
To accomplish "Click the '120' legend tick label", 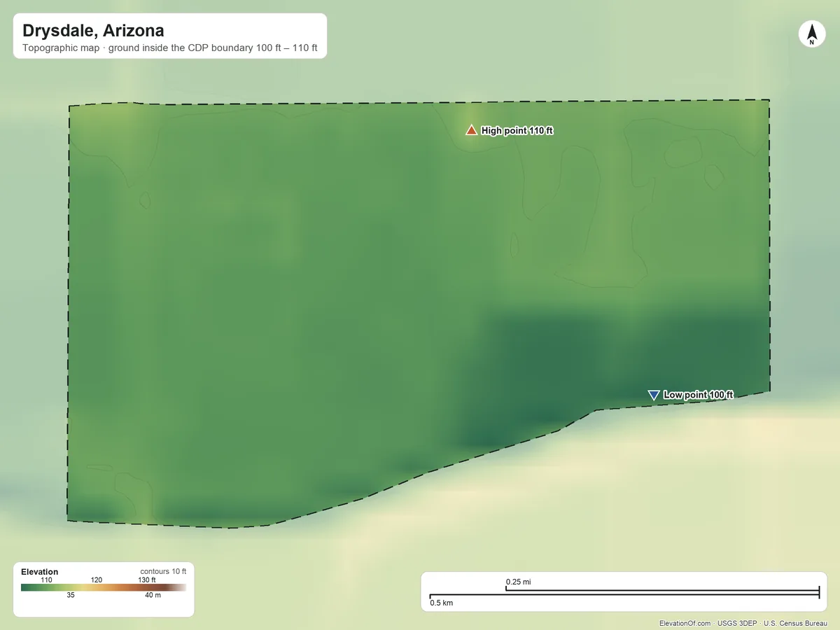I will click(x=97, y=580).
